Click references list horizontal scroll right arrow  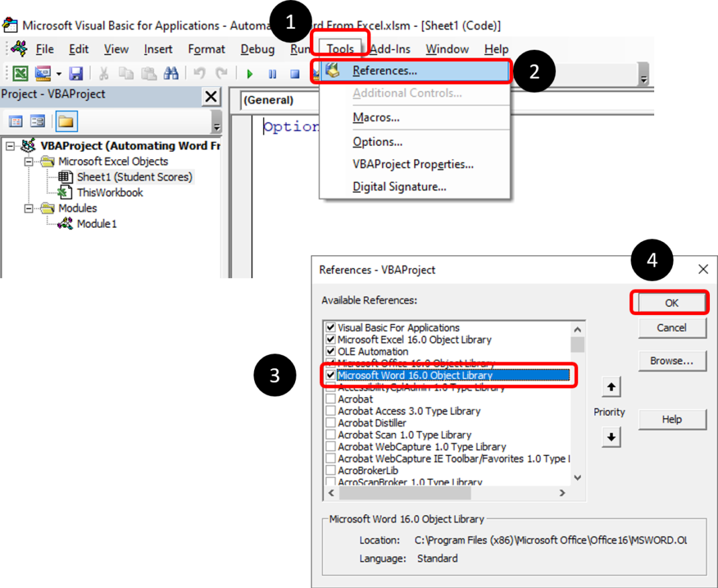[562, 493]
